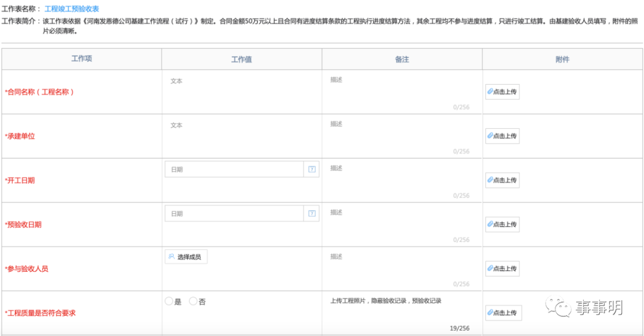
Task: Open 选择成员 member picker
Action: pos(186,257)
